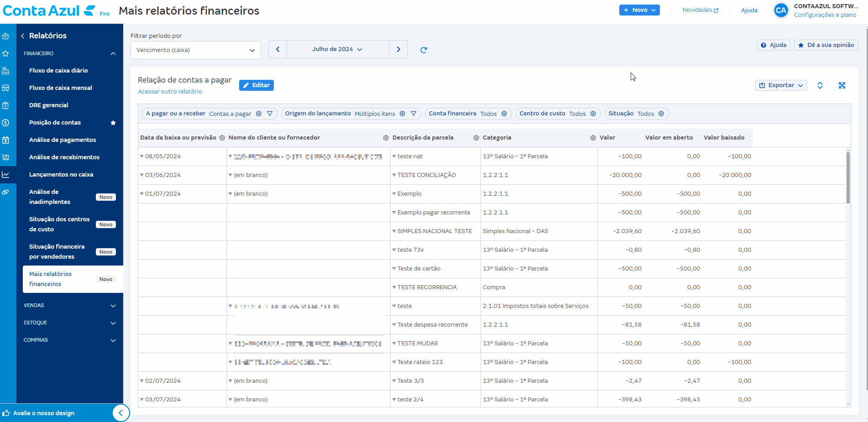Open Fluxo de caixa diário report
The height and width of the screenshot is (422, 868).
pyautogui.click(x=58, y=71)
